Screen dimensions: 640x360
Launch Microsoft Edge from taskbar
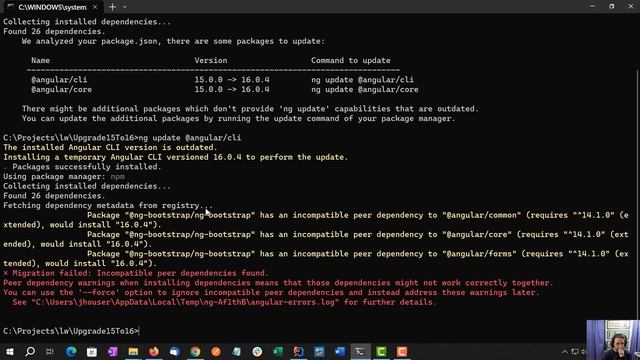tap(71, 351)
